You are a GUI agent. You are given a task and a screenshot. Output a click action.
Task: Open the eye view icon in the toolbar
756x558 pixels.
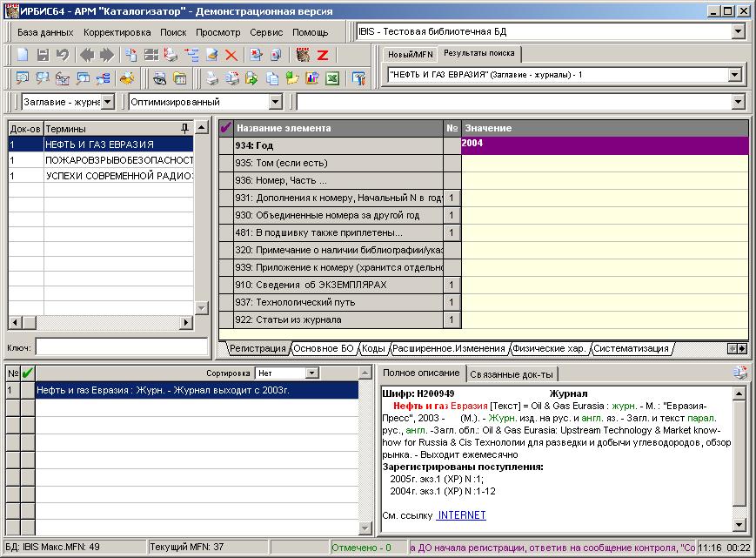click(x=159, y=78)
